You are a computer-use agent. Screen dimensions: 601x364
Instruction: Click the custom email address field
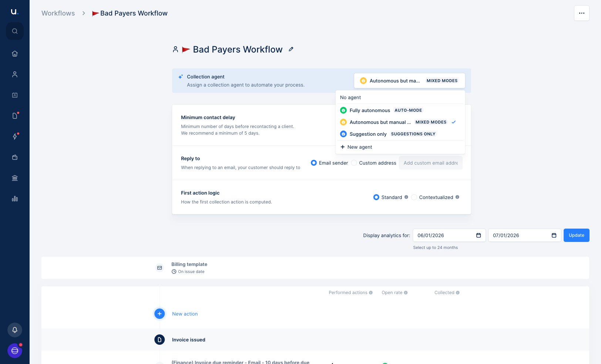[431, 163]
